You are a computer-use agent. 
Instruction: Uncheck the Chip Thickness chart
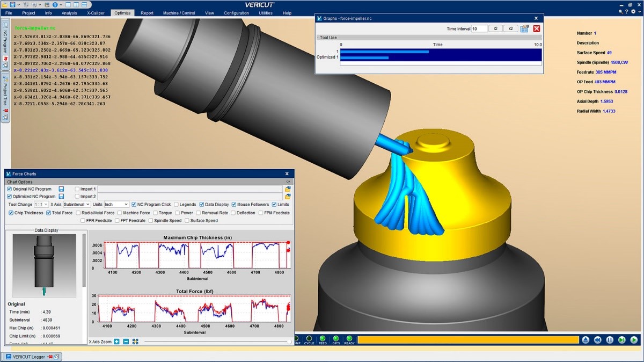(11, 213)
